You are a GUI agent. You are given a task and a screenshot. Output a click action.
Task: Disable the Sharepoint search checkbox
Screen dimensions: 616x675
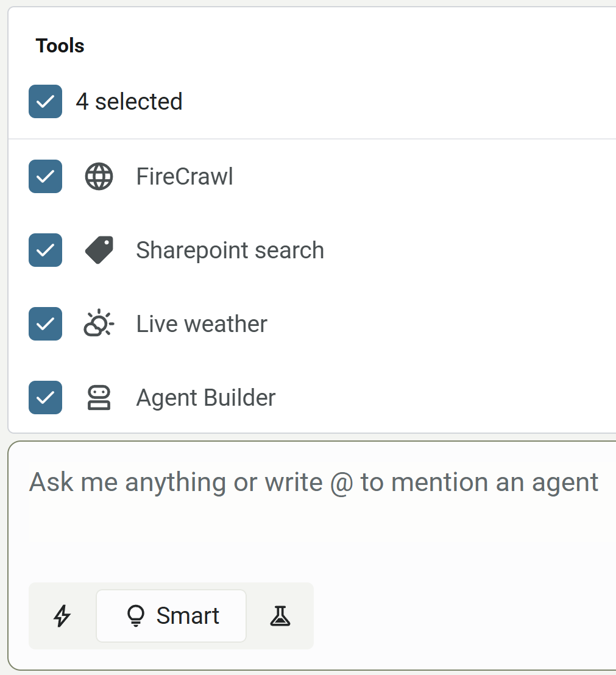(x=46, y=250)
